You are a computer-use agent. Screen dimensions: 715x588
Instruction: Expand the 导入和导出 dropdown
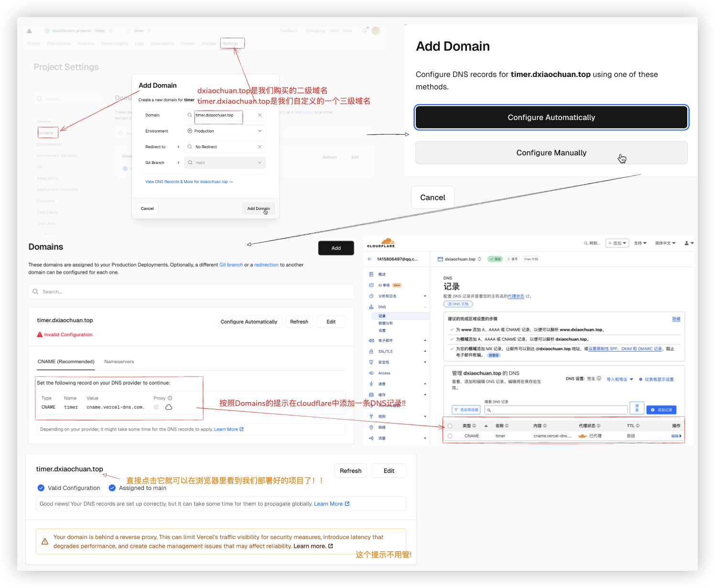(620, 380)
